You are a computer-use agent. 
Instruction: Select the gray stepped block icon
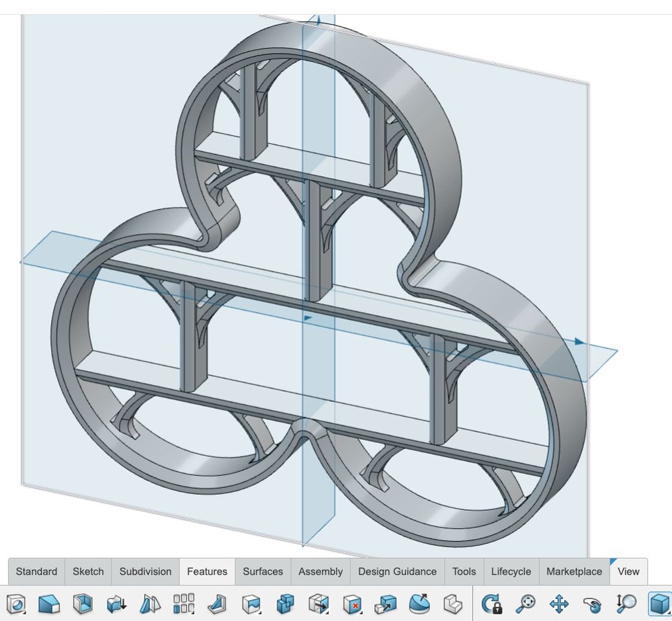(x=453, y=604)
